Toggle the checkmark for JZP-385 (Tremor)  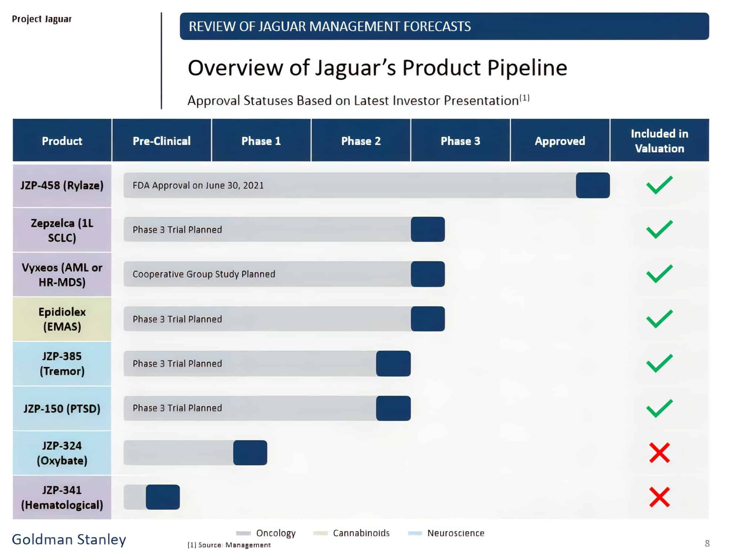point(659,364)
